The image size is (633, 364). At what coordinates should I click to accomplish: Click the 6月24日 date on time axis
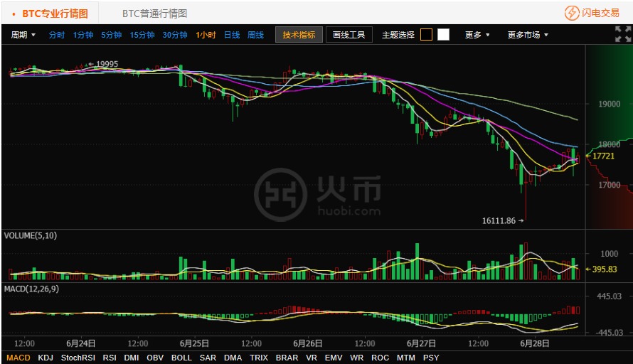coord(81,343)
